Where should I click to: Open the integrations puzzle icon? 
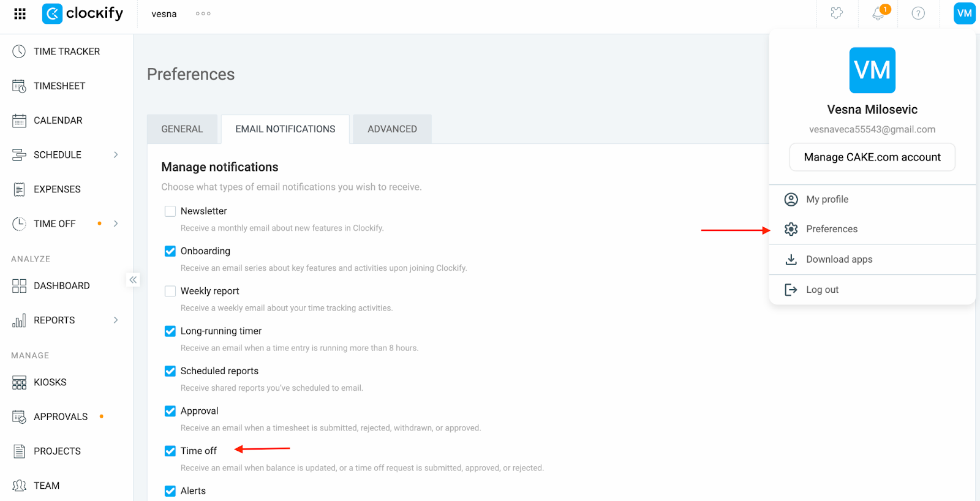click(837, 13)
